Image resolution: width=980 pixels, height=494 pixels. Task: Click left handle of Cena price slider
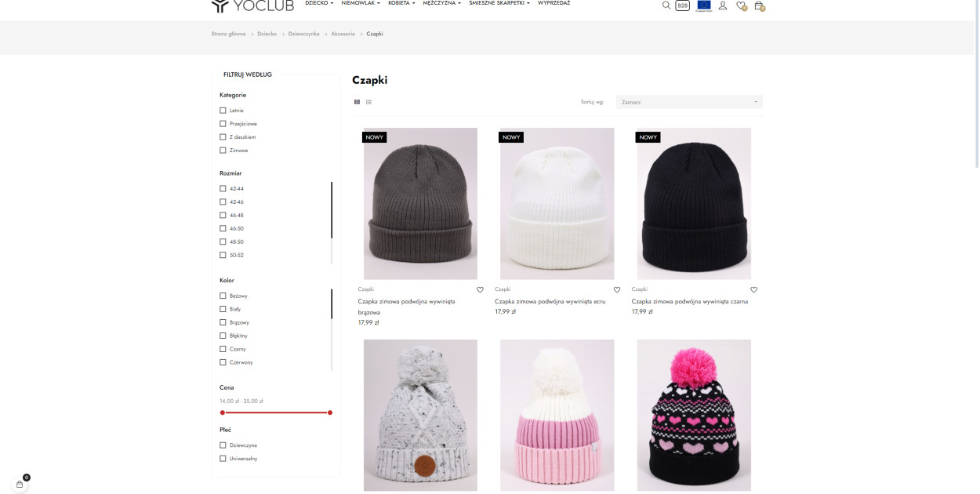tap(223, 412)
